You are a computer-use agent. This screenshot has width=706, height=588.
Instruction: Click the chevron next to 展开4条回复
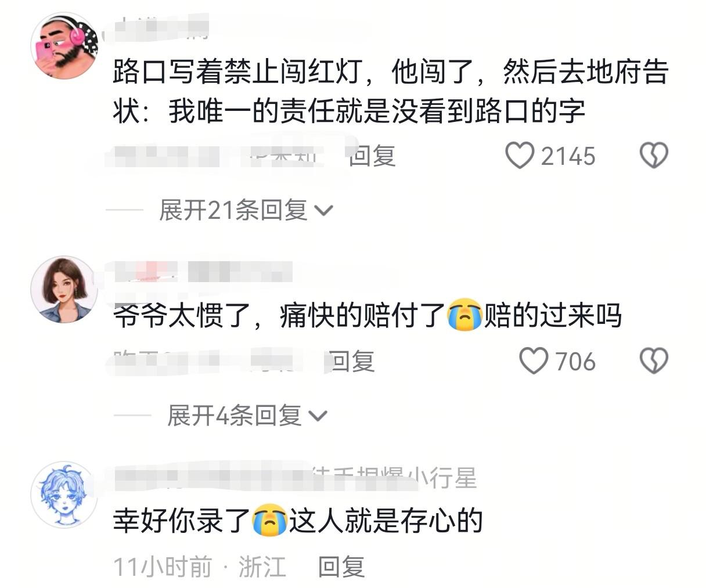pos(318,416)
